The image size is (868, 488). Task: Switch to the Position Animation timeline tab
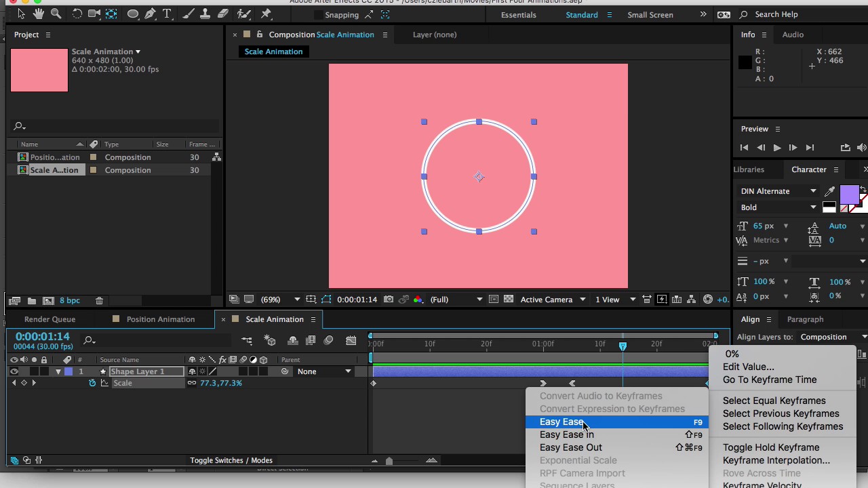(160, 319)
